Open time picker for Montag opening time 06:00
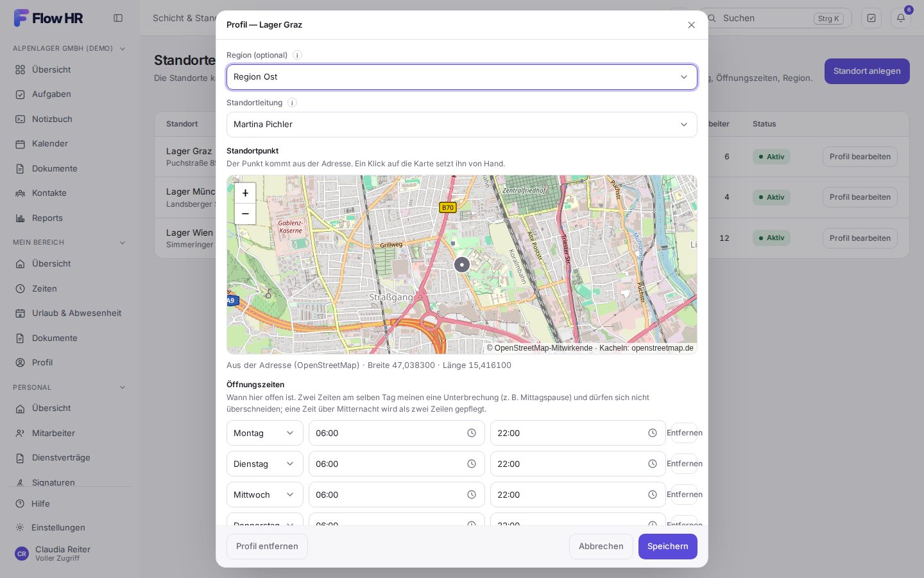924x578 pixels. pyautogui.click(x=472, y=433)
